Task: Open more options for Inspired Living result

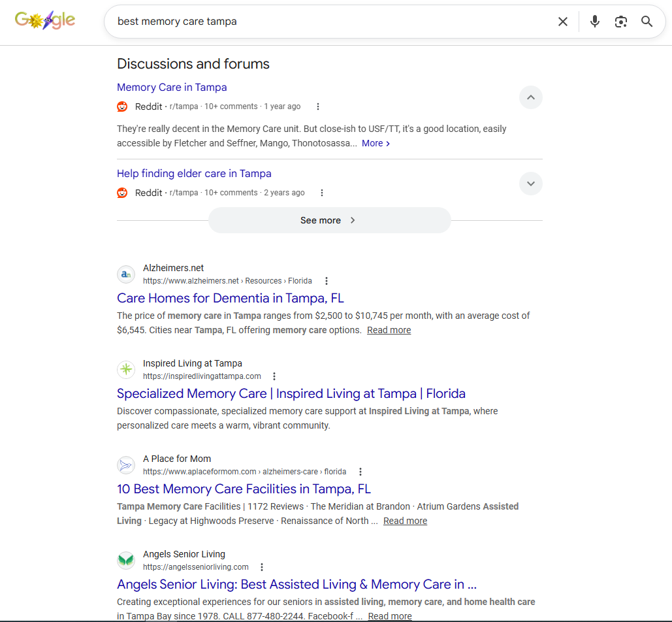Action: [x=274, y=376]
